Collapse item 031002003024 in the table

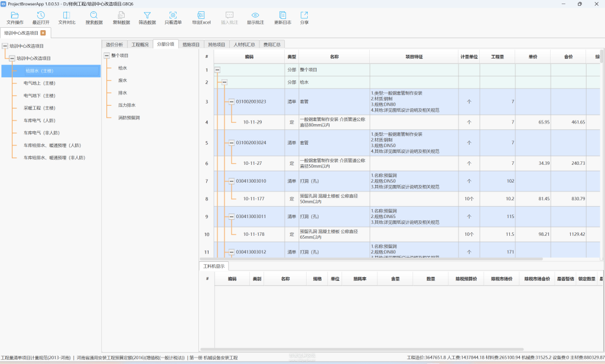231,143
